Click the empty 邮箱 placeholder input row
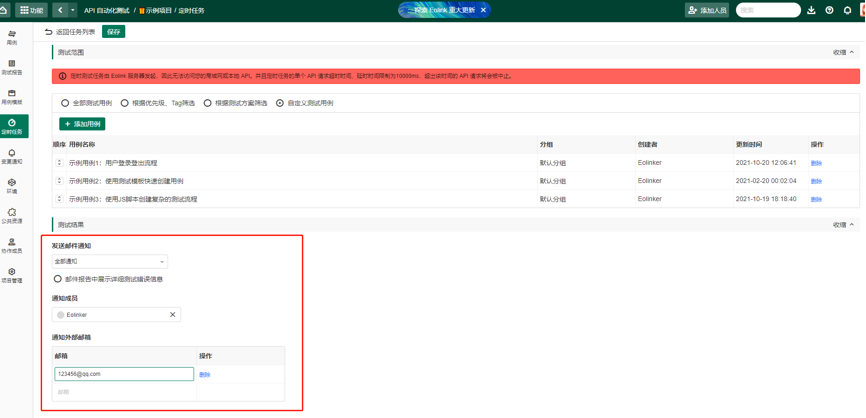 click(124, 391)
